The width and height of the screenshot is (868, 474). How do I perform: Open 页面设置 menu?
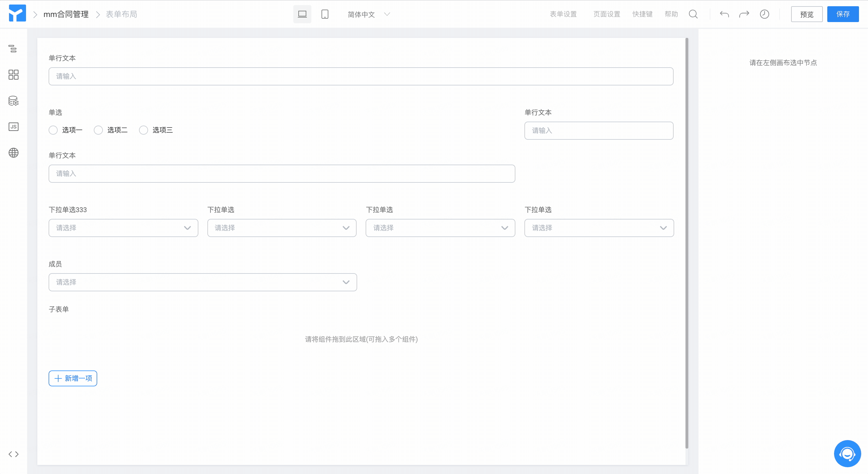pos(607,14)
